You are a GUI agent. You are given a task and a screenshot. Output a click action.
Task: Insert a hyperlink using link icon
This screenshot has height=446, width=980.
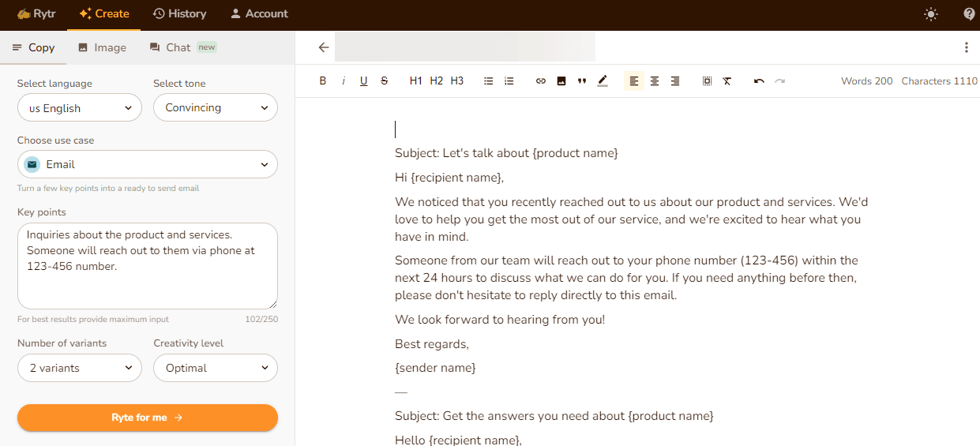click(x=541, y=81)
